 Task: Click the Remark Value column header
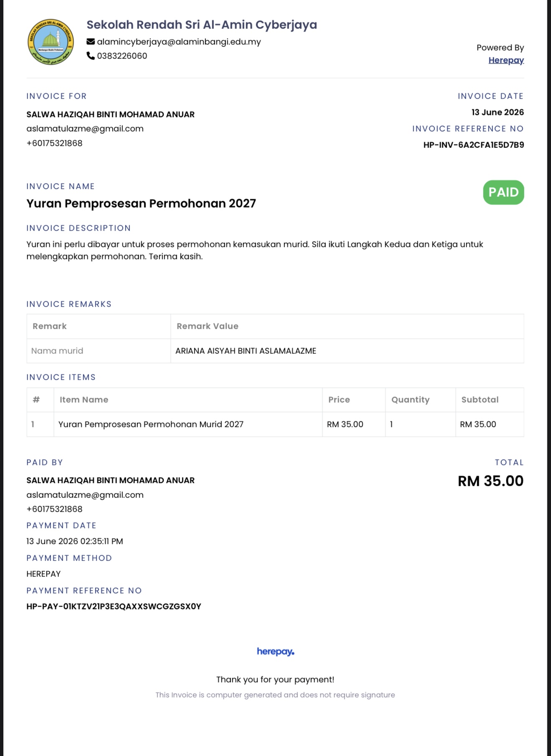click(x=207, y=326)
